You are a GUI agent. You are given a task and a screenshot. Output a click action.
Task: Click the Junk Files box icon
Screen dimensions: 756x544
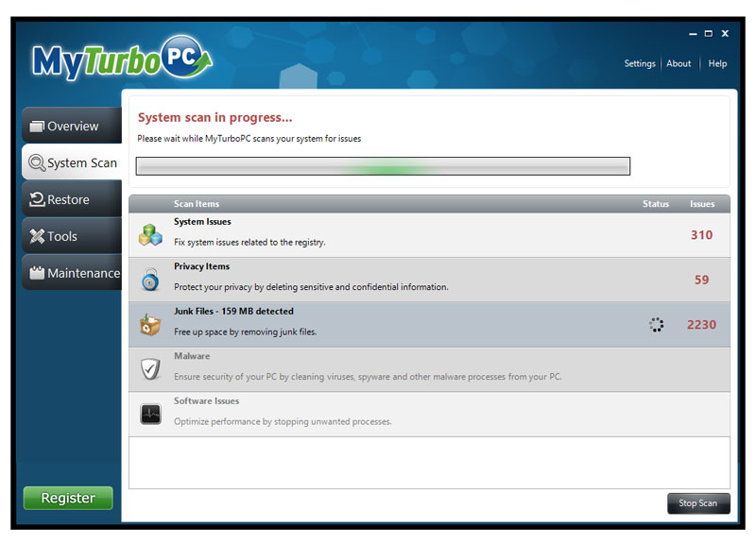[150, 324]
